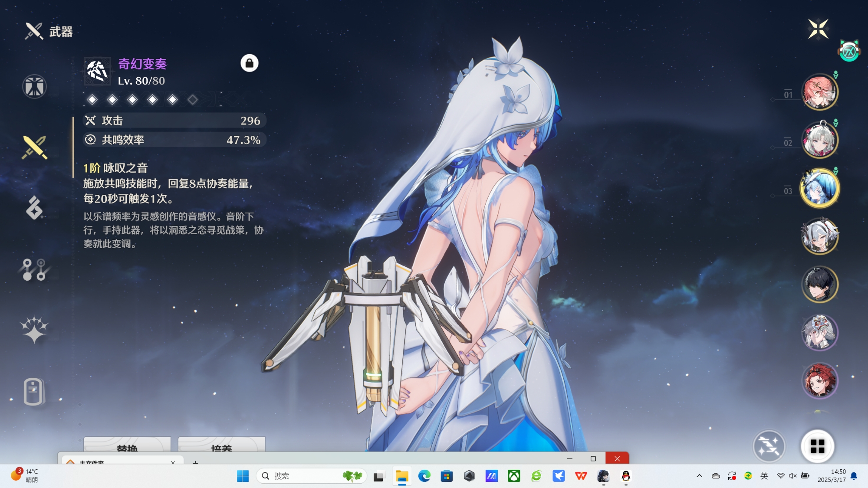Select the grey-haired character in slot 02
The width and height of the screenshot is (868, 488).
tap(819, 140)
